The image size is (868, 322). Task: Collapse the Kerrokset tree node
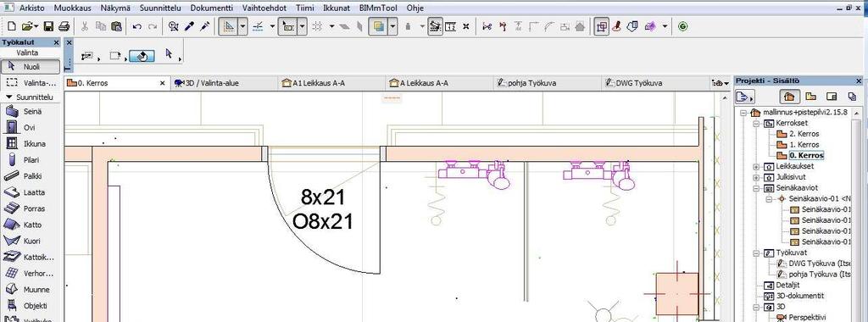point(757,124)
